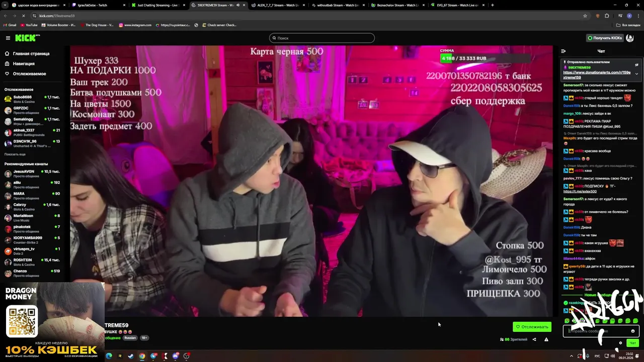644x362 pixels.
Task: Click the 18+ tag
Action: tap(144, 338)
